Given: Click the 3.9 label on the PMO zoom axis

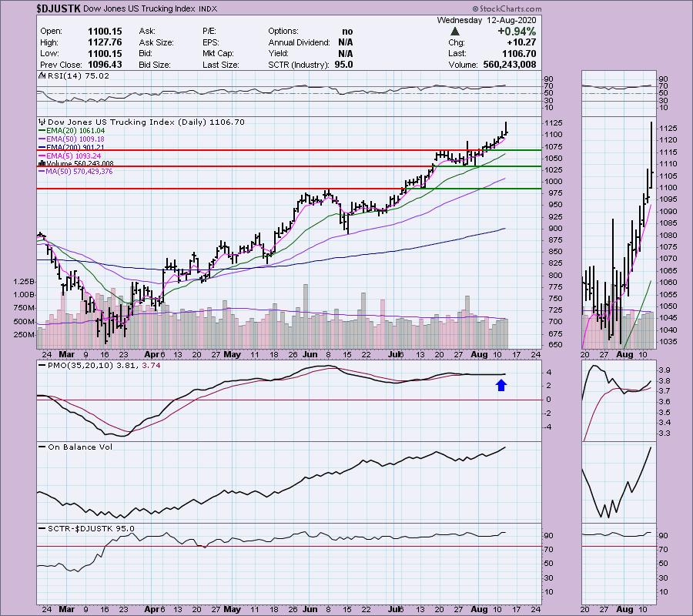Looking at the screenshot, I should click(665, 370).
